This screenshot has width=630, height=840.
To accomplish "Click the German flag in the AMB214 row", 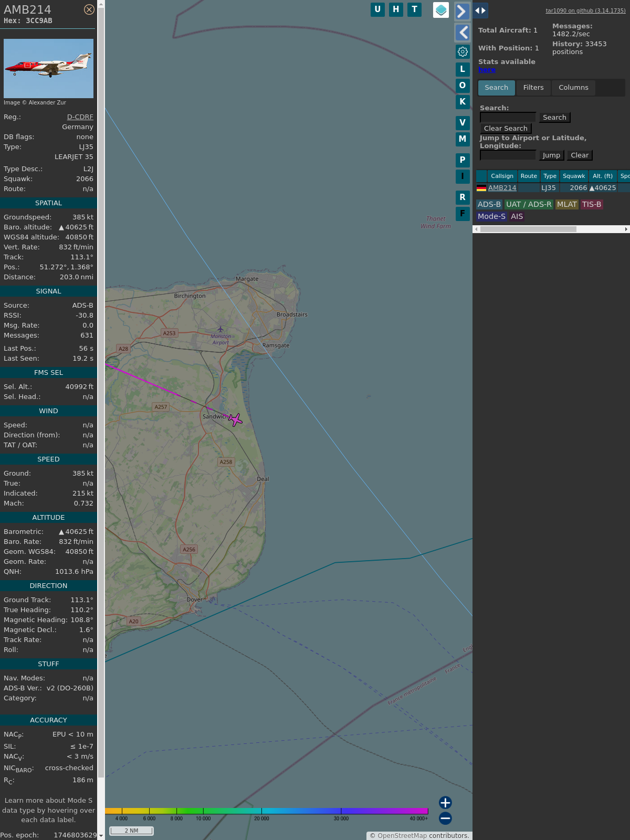I will [x=481, y=188].
